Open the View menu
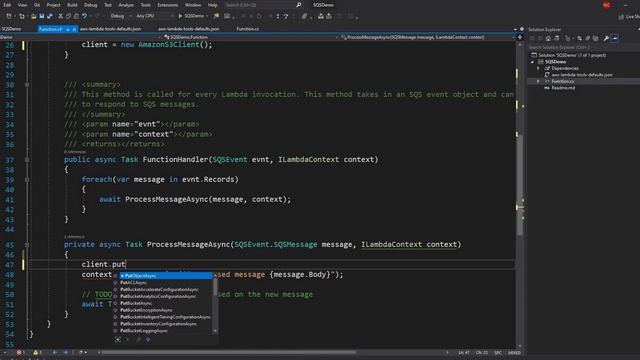The width and height of the screenshot is (640, 360). (x=22, y=5)
